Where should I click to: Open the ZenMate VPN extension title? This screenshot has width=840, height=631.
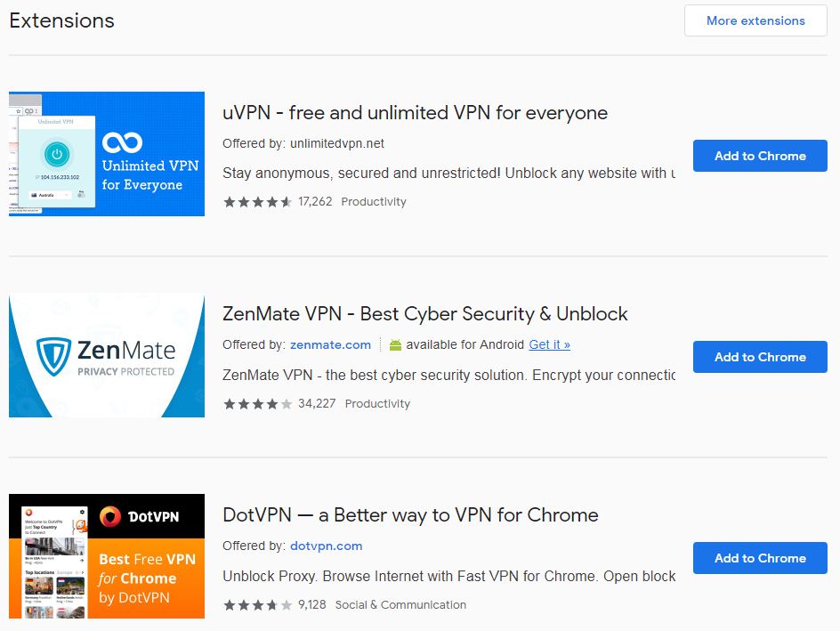tap(424, 314)
